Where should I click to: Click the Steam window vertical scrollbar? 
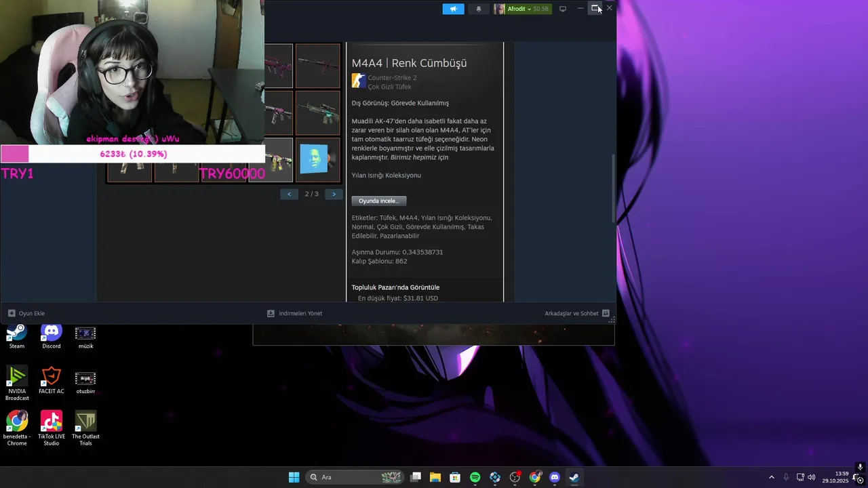tap(614, 188)
